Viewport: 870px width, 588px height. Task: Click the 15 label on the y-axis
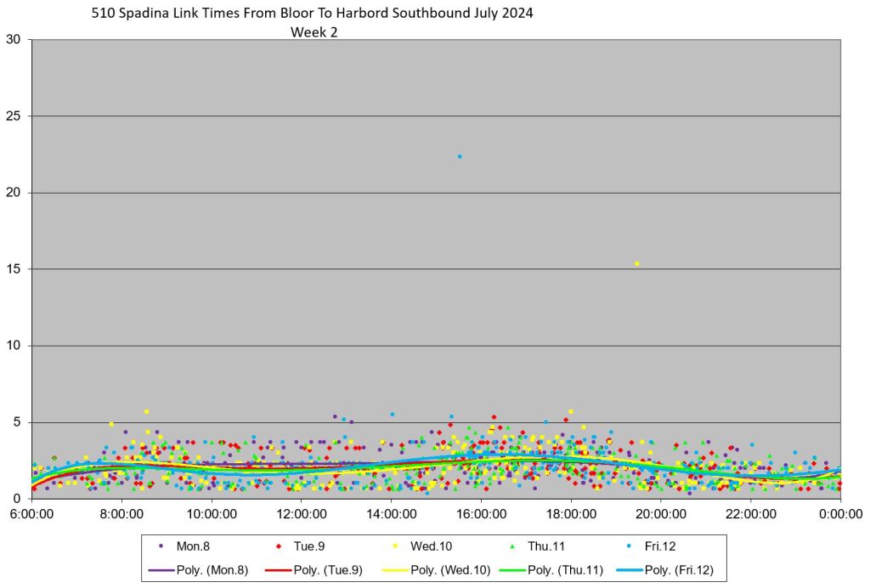tap(13, 269)
